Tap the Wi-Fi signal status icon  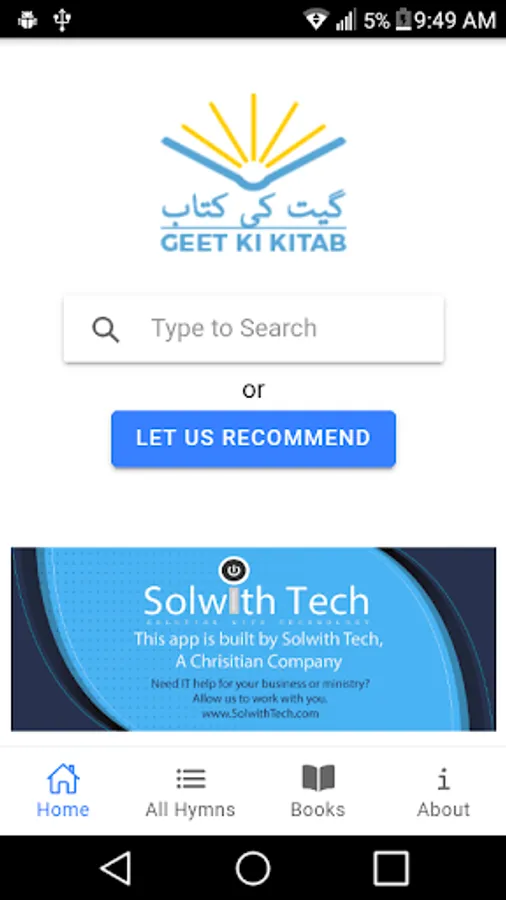coord(316,20)
